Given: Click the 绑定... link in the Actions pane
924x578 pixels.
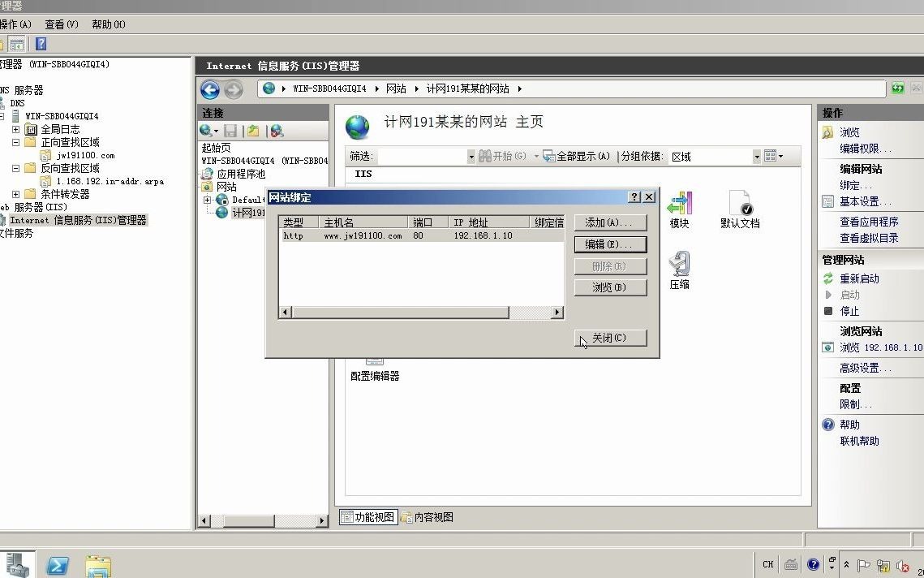Looking at the screenshot, I should pyautogui.click(x=856, y=185).
